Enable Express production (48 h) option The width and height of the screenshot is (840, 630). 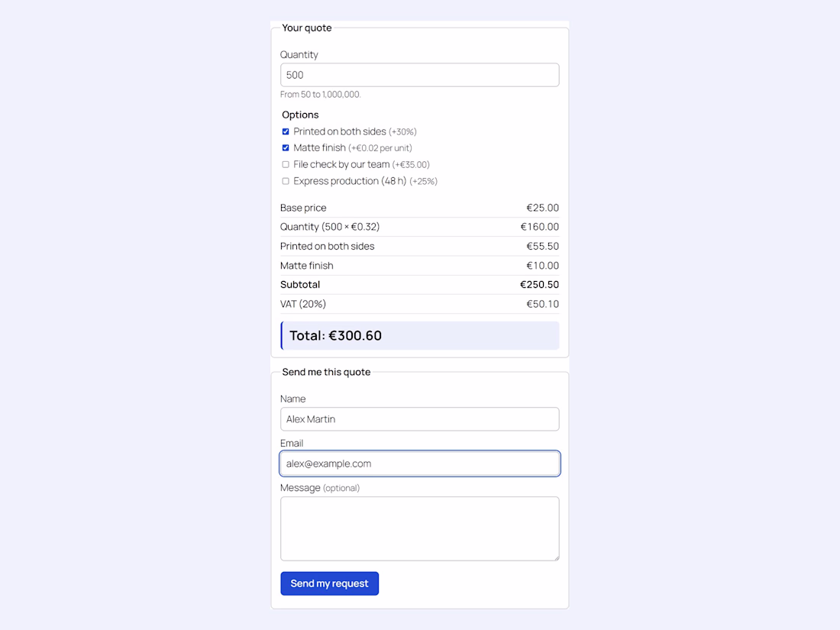pyautogui.click(x=286, y=181)
